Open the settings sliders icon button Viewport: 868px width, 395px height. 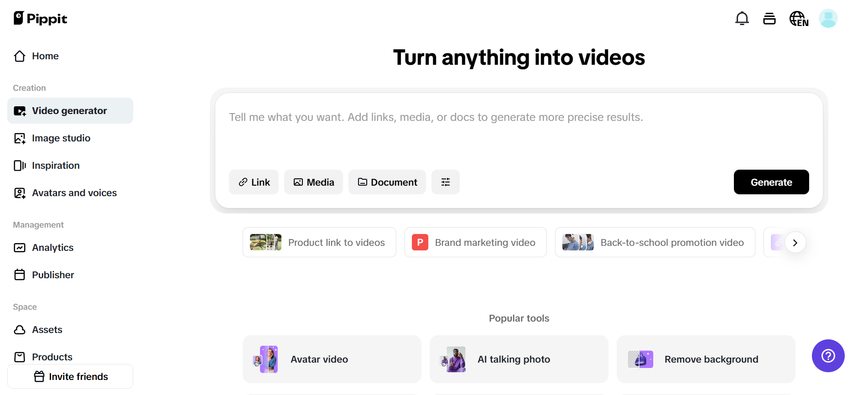pos(445,182)
